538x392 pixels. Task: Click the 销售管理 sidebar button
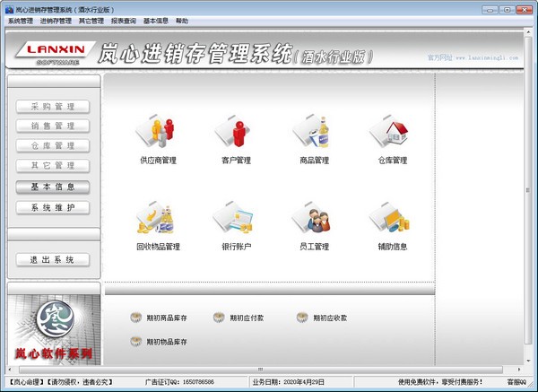[53, 126]
